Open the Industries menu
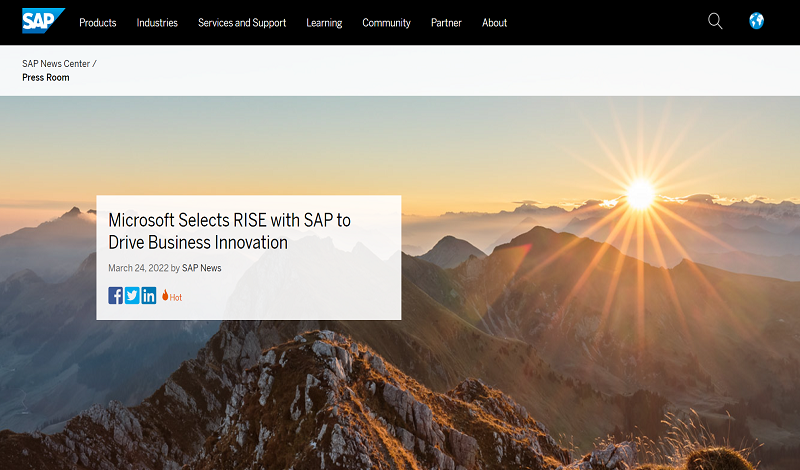Viewport: 800px width, 470px height. pyautogui.click(x=157, y=23)
